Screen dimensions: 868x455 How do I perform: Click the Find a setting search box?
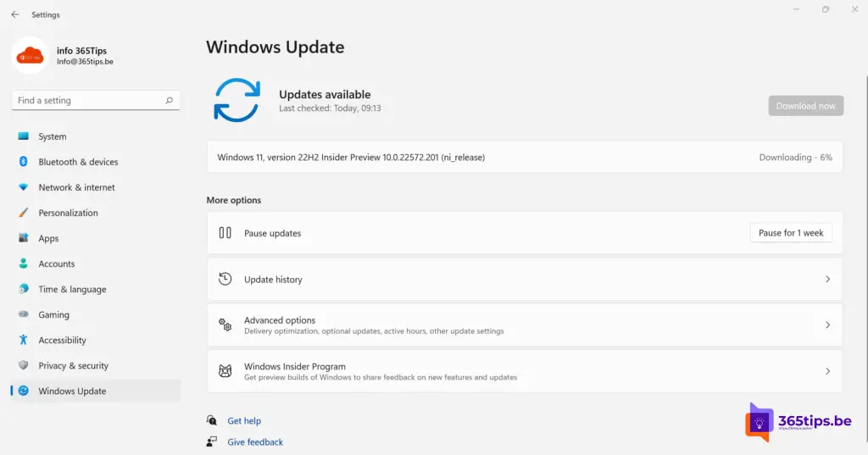96,100
